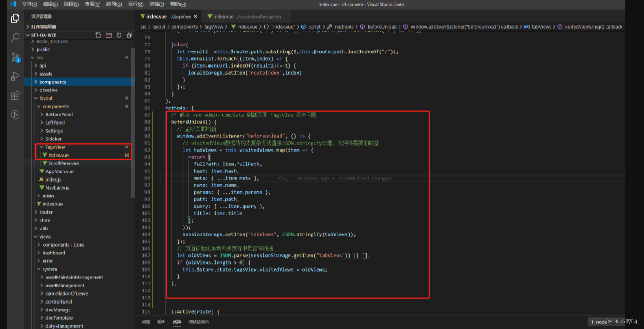
Task: Open 帮助 menu
Action: coord(178,4)
